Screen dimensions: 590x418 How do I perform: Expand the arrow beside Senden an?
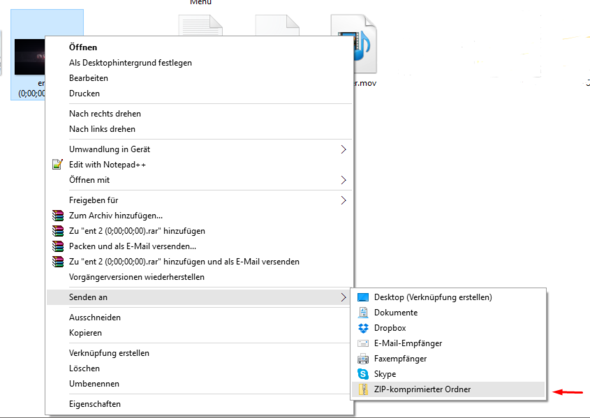(x=343, y=297)
